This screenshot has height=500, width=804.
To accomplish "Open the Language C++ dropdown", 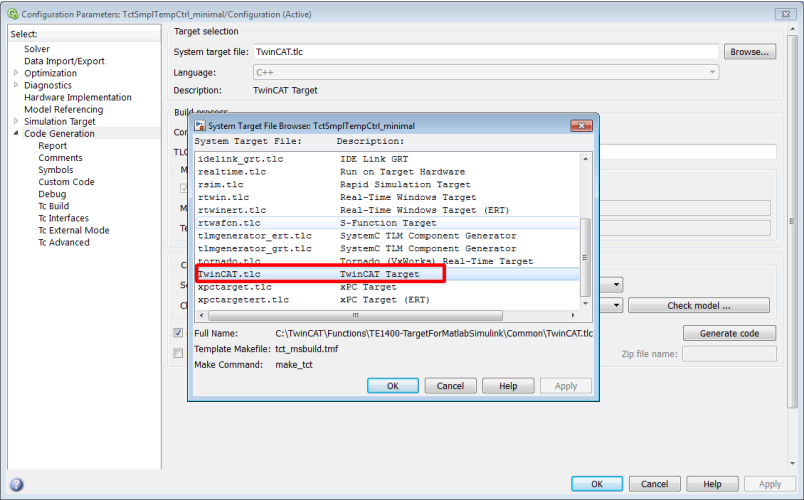I will [486, 72].
